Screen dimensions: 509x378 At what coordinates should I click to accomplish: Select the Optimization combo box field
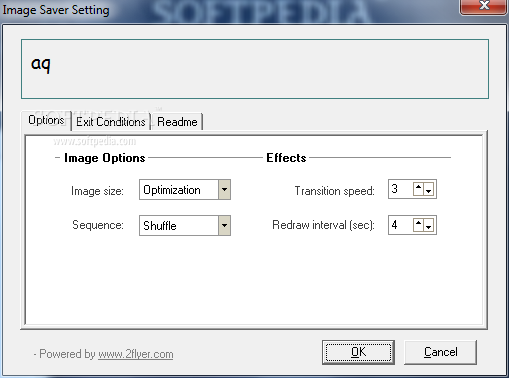pyautogui.click(x=185, y=190)
